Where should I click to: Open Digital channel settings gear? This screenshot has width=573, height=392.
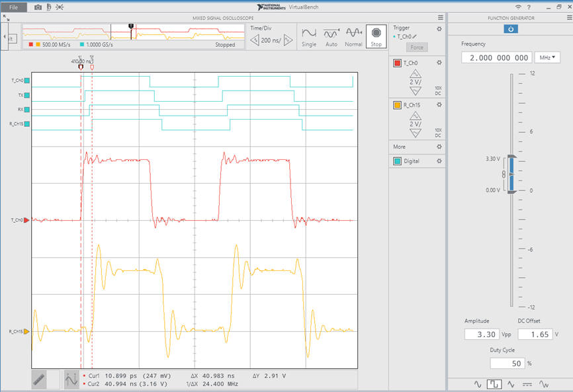[439, 161]
